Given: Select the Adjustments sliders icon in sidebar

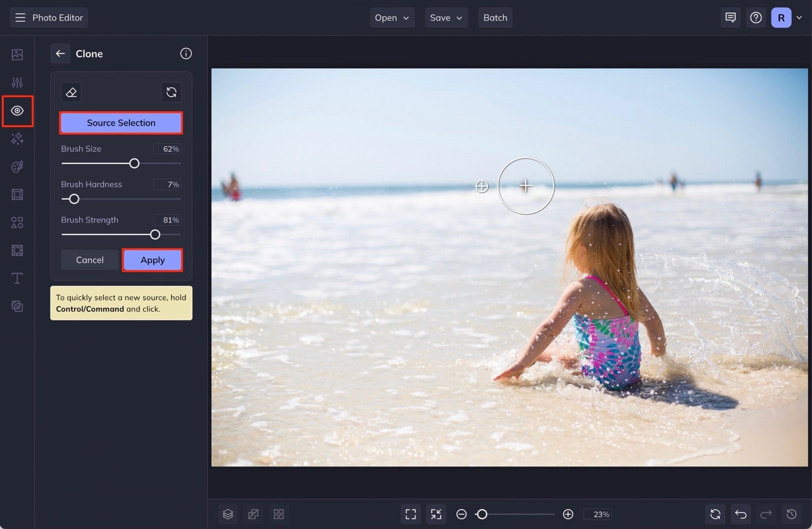Looking at the screenshot, I should point(17,82).
